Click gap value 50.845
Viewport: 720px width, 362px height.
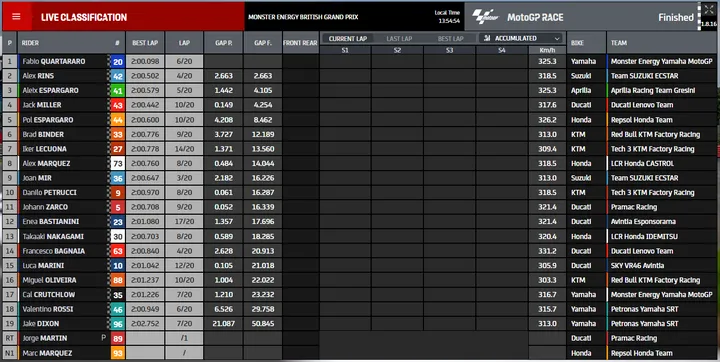(x=263, y=324)
